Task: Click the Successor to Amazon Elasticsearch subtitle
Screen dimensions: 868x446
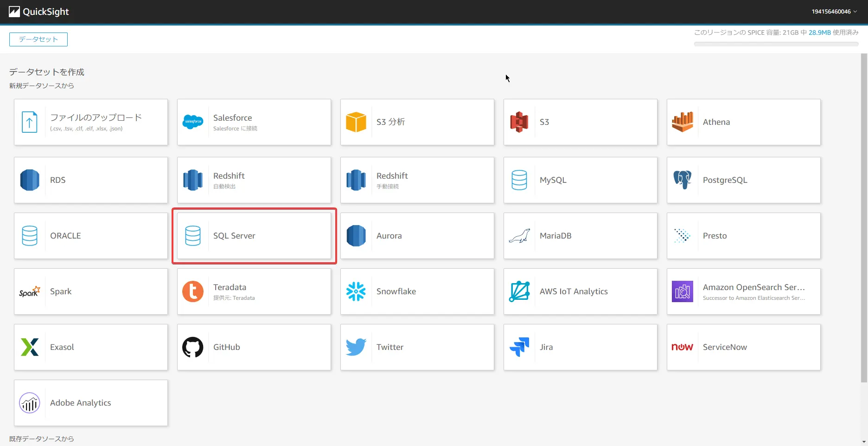Action: [x=754, y=298]
